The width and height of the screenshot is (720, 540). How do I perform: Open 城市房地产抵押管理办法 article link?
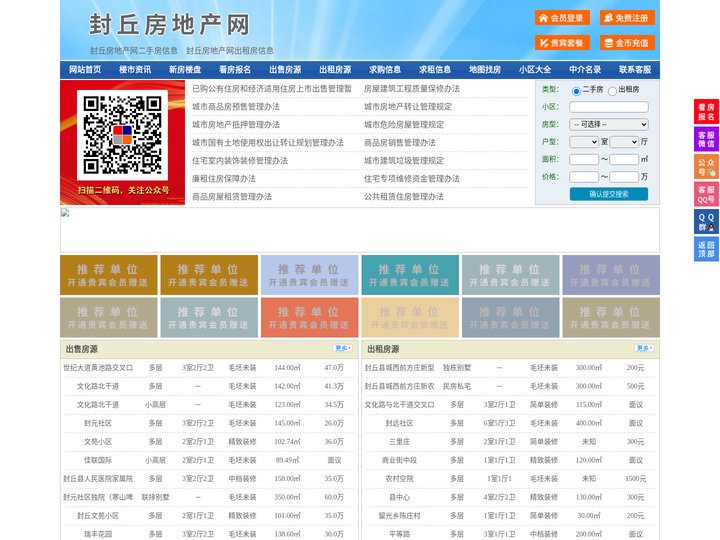click(x=236, y=124)
